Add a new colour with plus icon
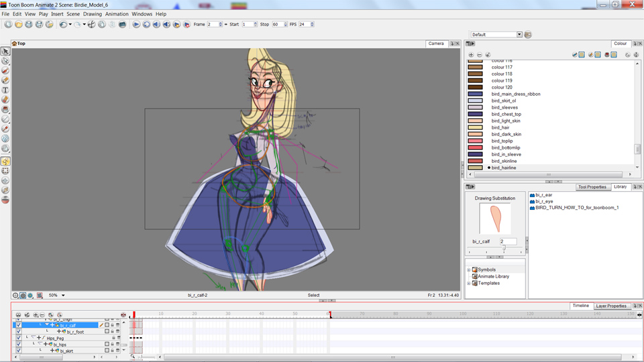644x362 pixels. [x=471, y=54]
